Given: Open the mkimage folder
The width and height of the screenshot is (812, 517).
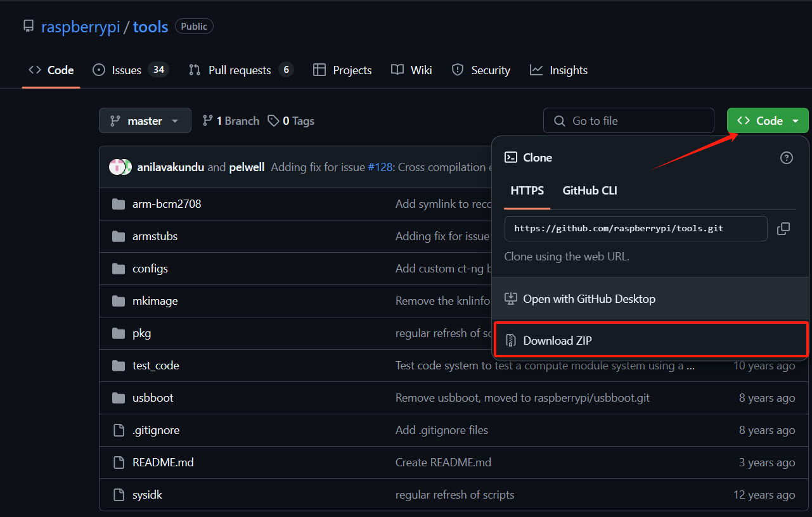Looking at the screenshot, I should 155,301.
